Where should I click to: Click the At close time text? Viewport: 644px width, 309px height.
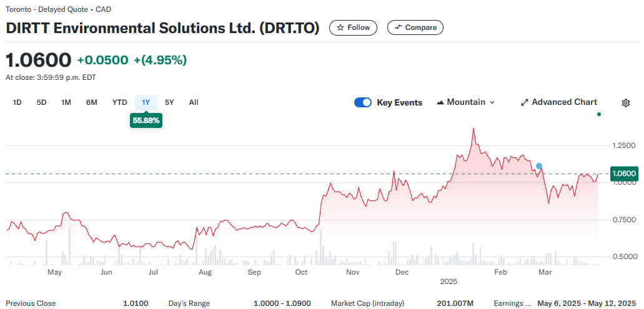click(51, 77)
